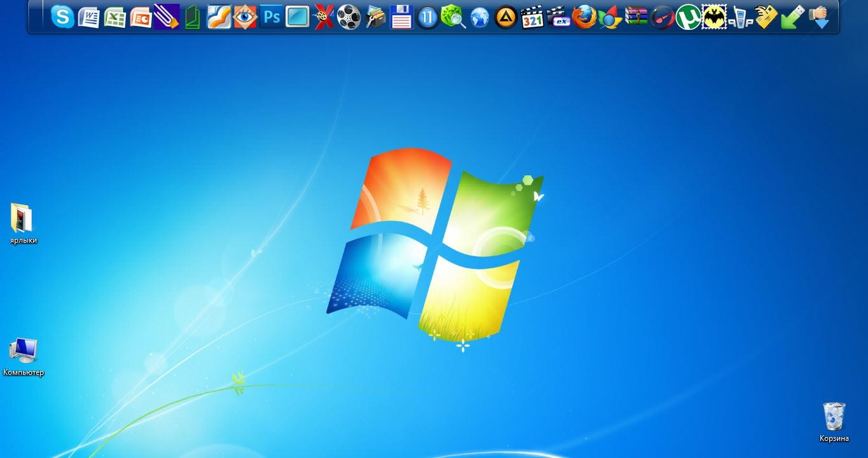Open the red X film reel icon

pos(324,17)
